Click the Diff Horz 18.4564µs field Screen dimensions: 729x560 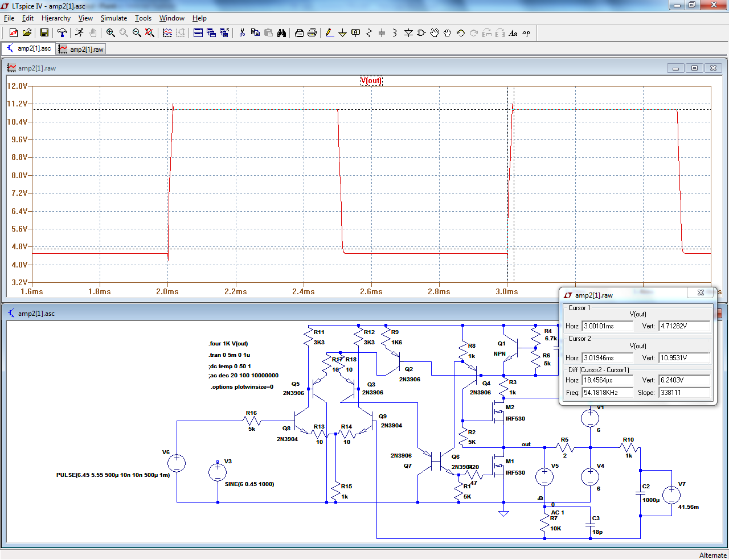tap(607, 380)
